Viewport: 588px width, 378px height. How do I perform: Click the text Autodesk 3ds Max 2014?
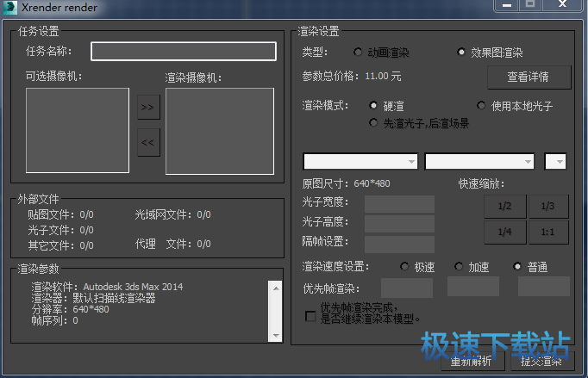[133, 287]
